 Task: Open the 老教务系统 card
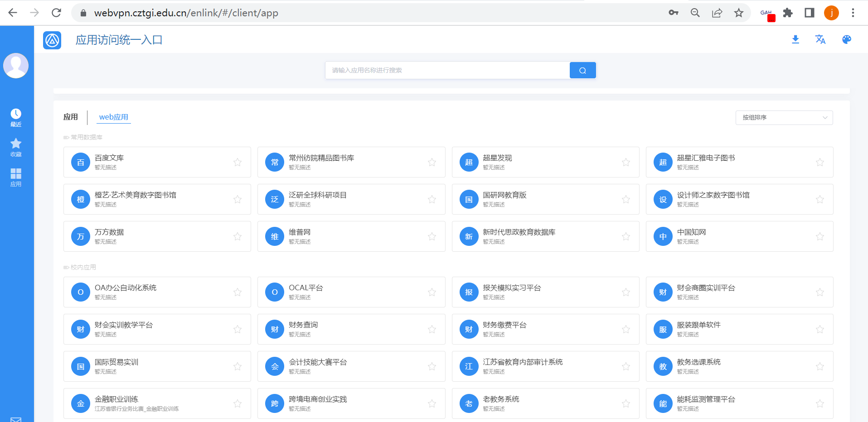(x=545, y=403)
